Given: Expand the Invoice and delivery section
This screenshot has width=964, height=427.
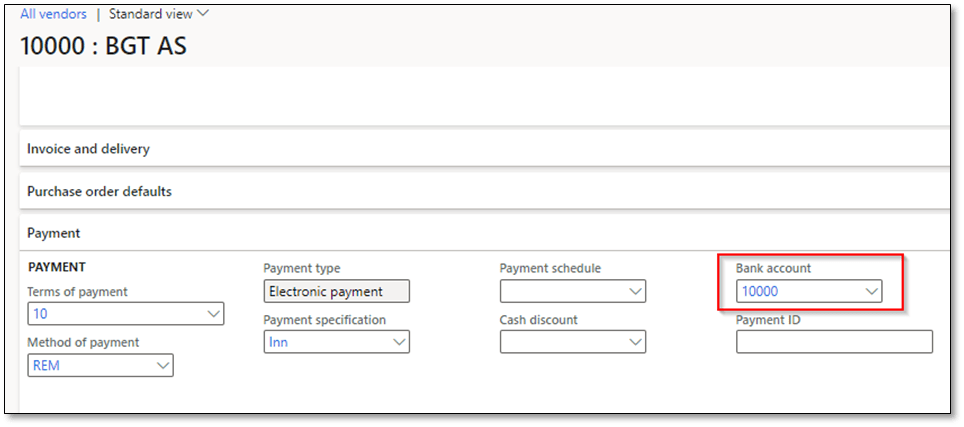Looking at the screenshot, I should click(88, 149).
